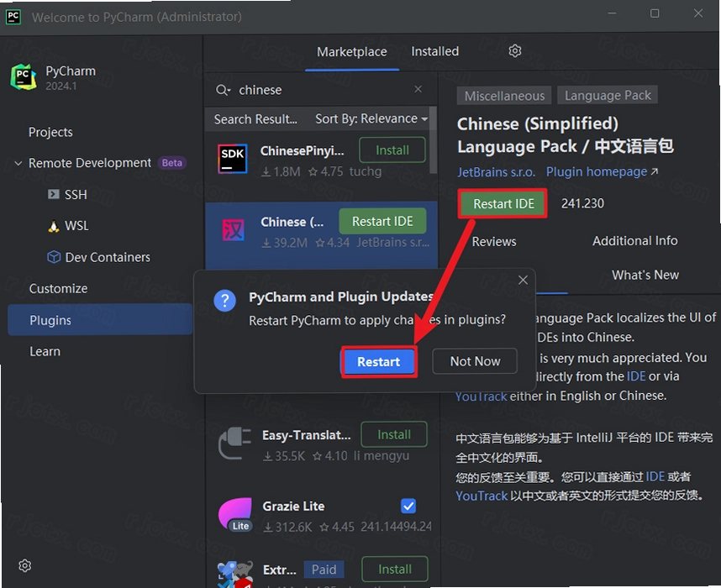Click the Dev Containers cube icon
721x588 pixels.
point(54,257)
